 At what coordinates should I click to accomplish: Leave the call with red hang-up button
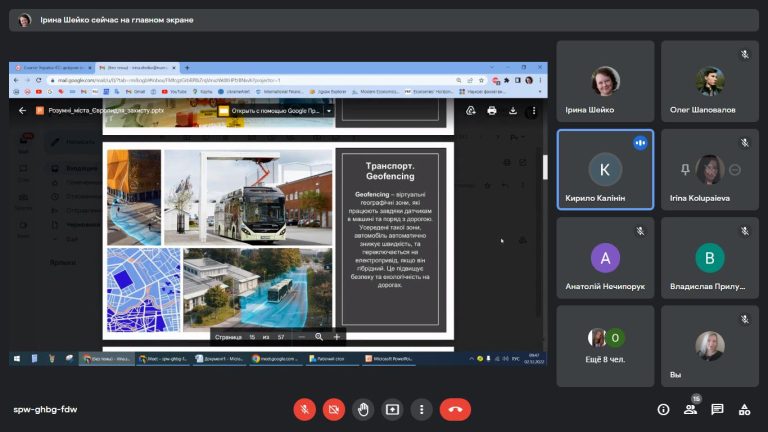coord(456,409)
